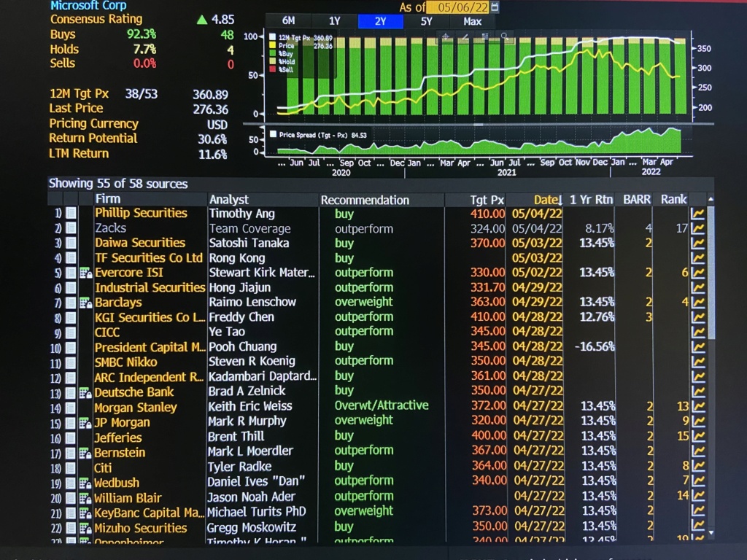Click the building icon beside JP Morgan

[x=85, y=423]
